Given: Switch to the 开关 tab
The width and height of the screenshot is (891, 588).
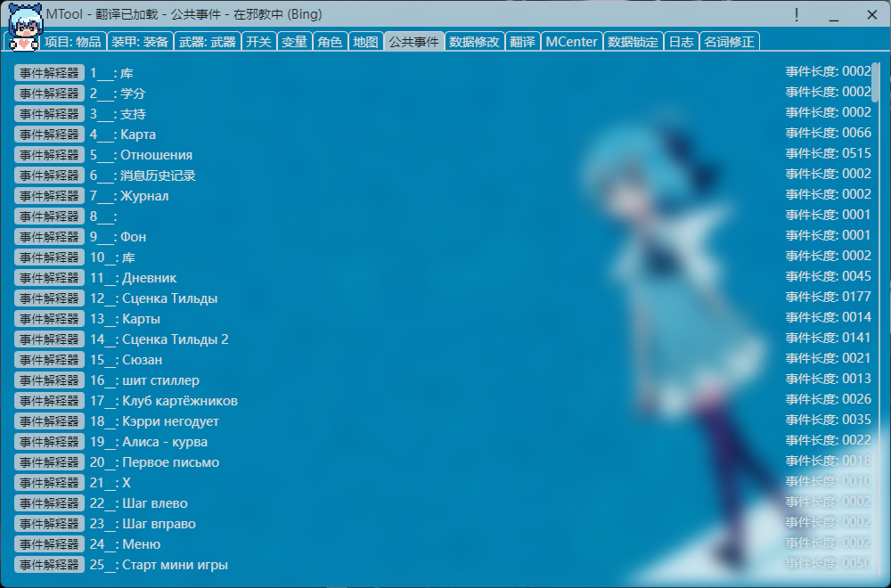Looking at the screenshot, I should [258, 42].
